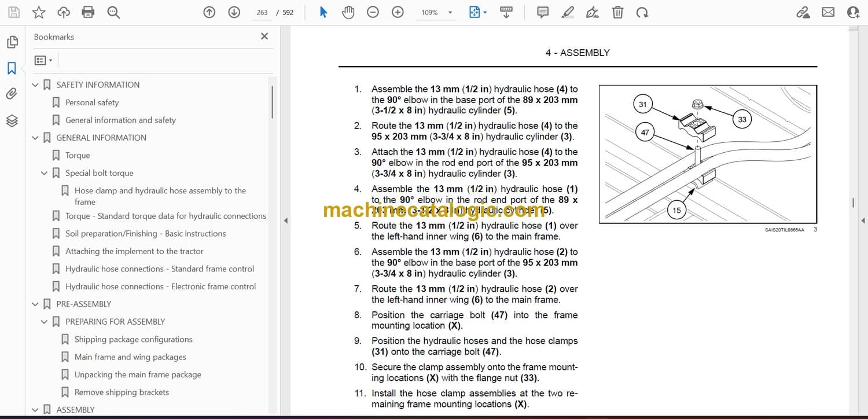Go to the next page arrow
This screenshot has height=419, width=868.
[234, 12]
